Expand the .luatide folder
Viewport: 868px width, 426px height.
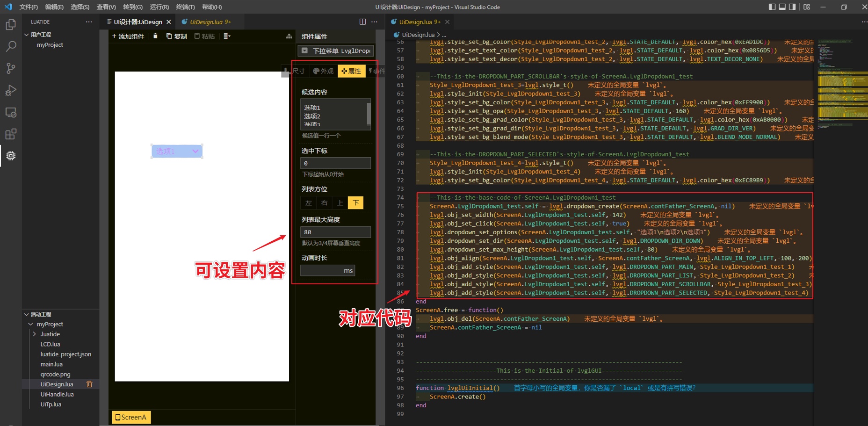(x=34, y=334)
